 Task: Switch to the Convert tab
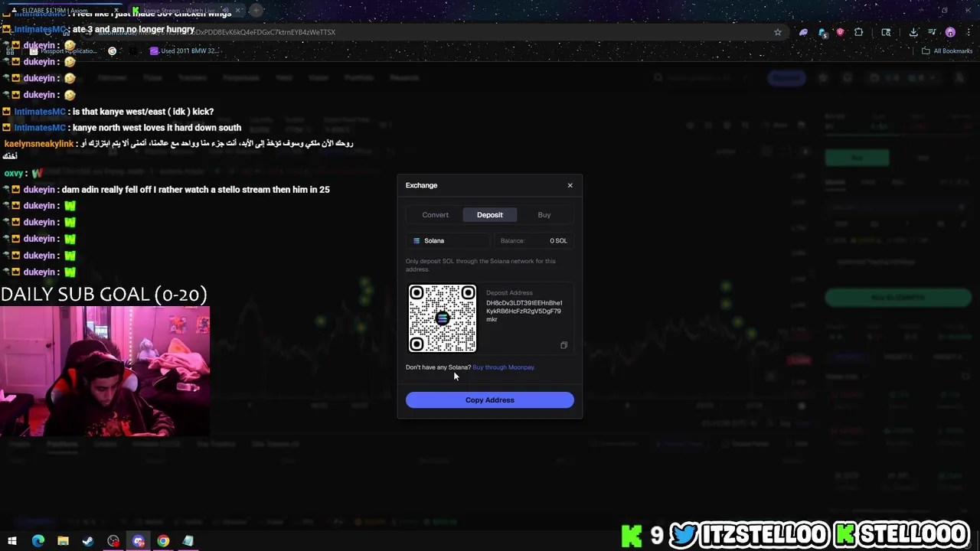[x=435, y=215]
